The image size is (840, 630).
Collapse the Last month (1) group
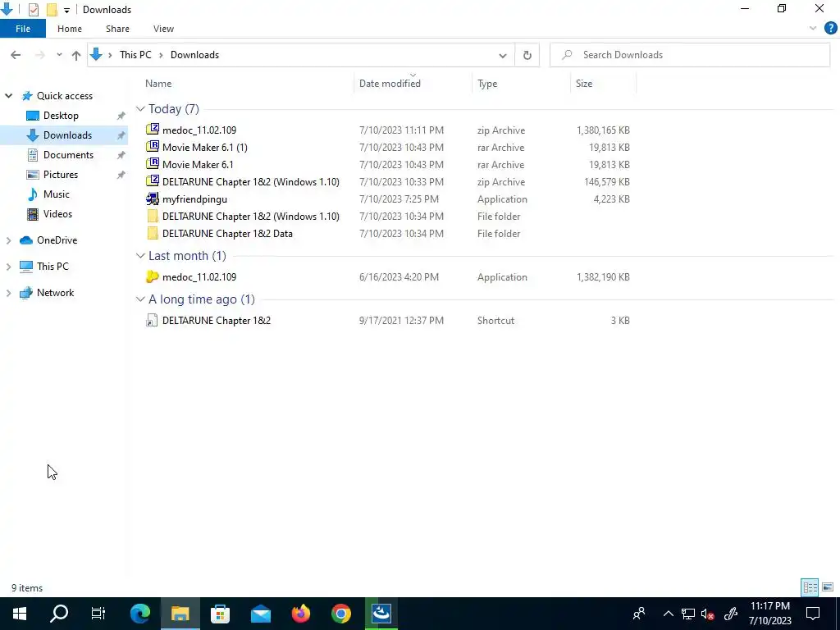[x=140, y=256]
